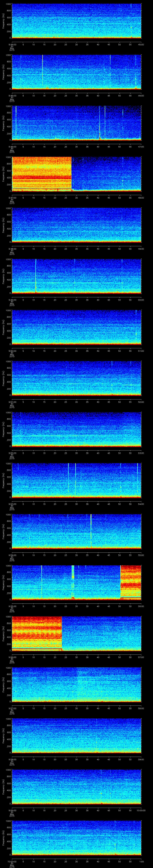Click the "56:00" end time label
Viewport: 153px width, 868px height.
pyautogui.click(x=141, y=606)
